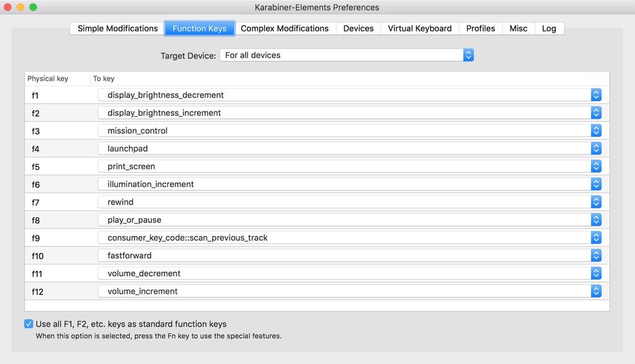Open the fastforward dropdown for f10
Viewport: 635px width, 364px height.
click(x=350, y=255)
